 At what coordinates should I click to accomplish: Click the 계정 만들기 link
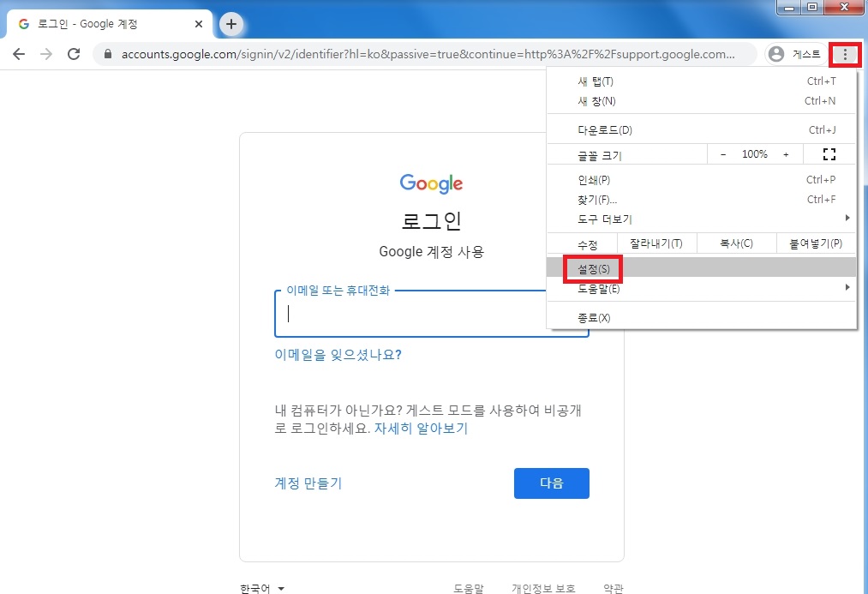[308, 483]
